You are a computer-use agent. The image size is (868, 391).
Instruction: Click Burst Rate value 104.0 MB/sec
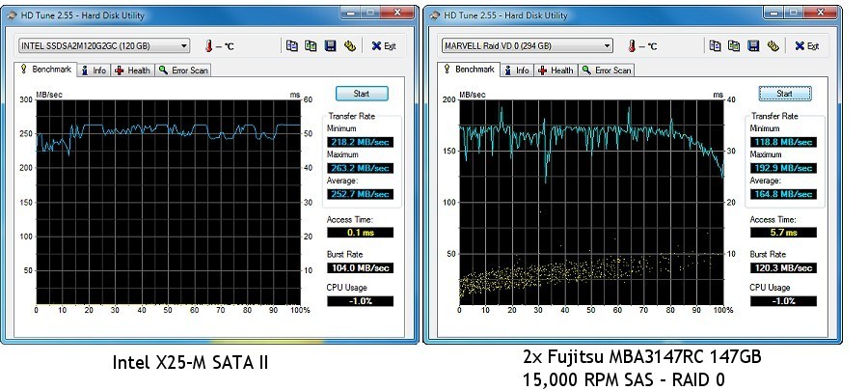click(x=360, y=268)
